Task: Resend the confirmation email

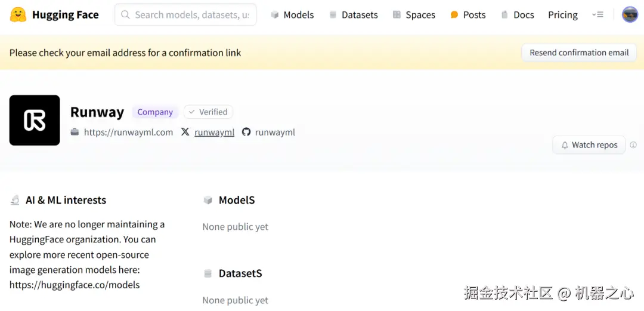Action: click(579, 53)
